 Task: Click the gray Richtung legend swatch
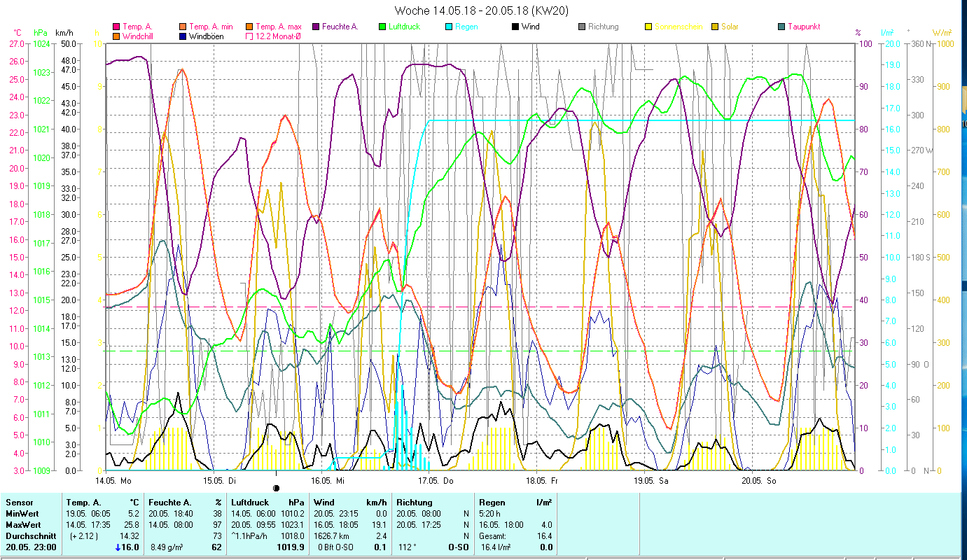coord(582,27)
